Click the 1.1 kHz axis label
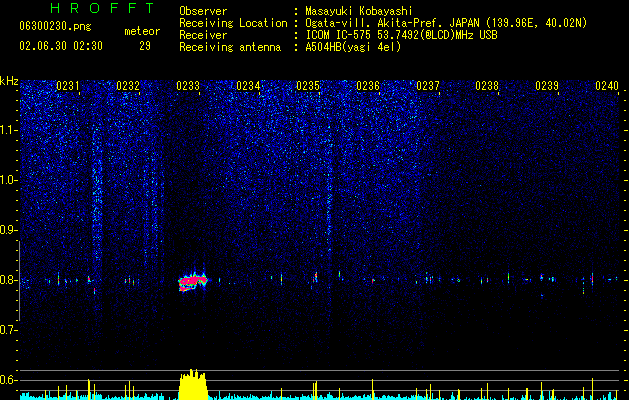 pos(9,130)
